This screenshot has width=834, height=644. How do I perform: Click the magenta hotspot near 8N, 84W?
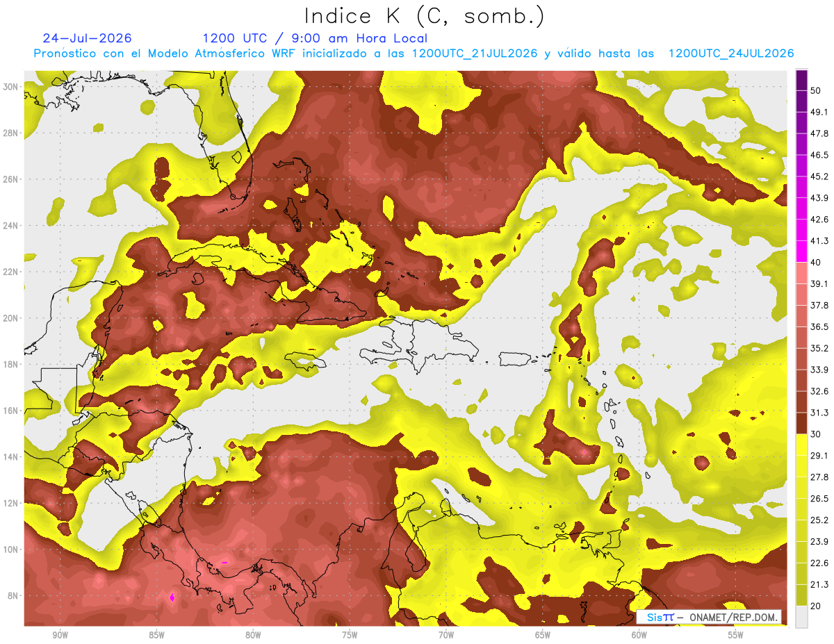(x=172, y=596)
